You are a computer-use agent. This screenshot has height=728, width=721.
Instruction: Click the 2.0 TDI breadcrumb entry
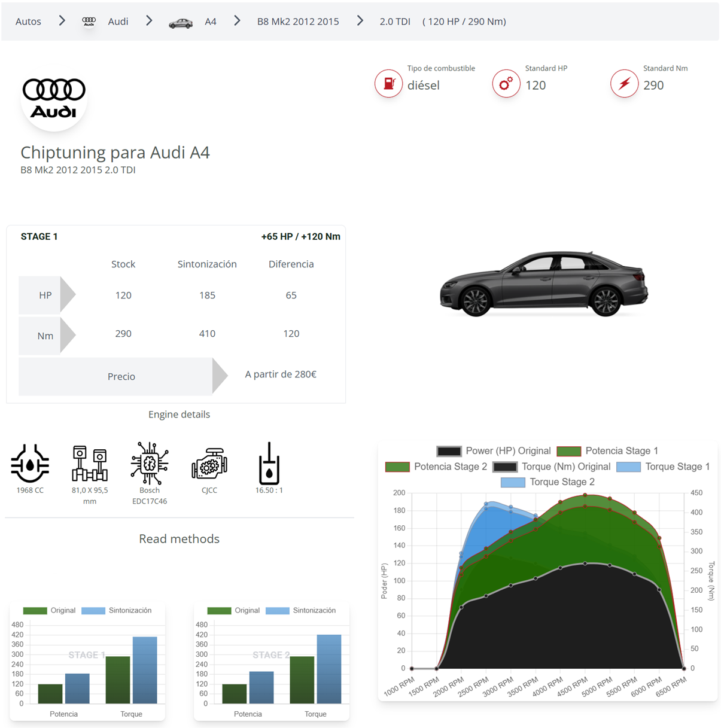395,22
